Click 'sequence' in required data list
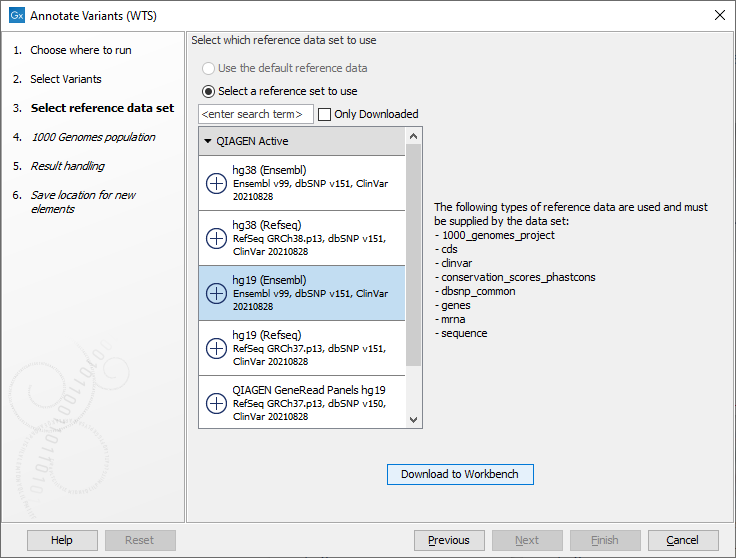Screen dimensions: 736x558 tap(464, 334)
